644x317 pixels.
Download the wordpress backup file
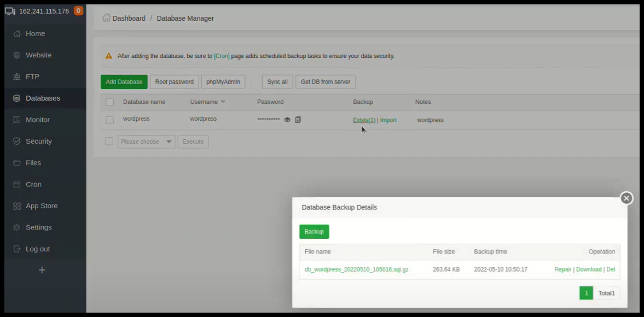589,269
